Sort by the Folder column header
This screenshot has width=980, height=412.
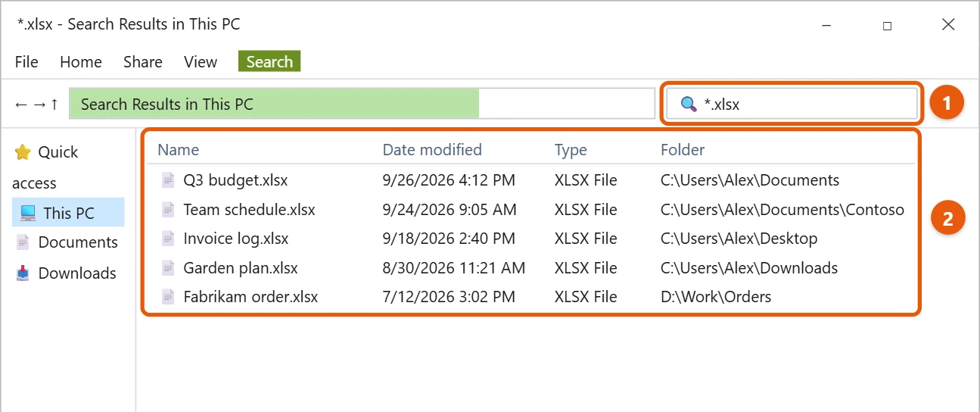[x=683, y=150]
